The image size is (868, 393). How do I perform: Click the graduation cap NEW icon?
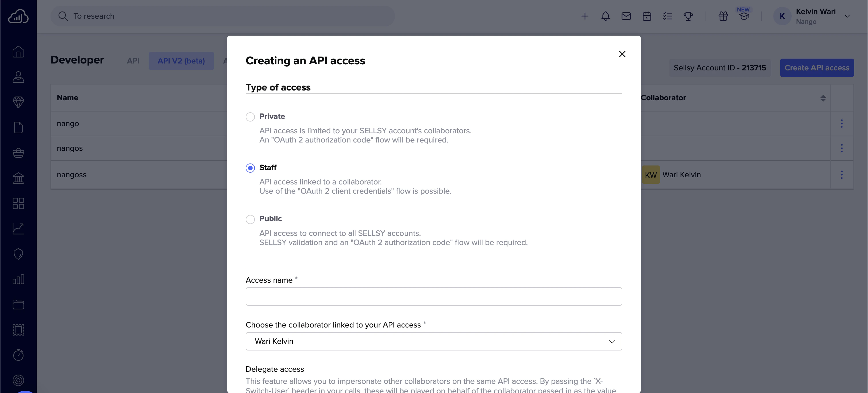click(744, 16)
